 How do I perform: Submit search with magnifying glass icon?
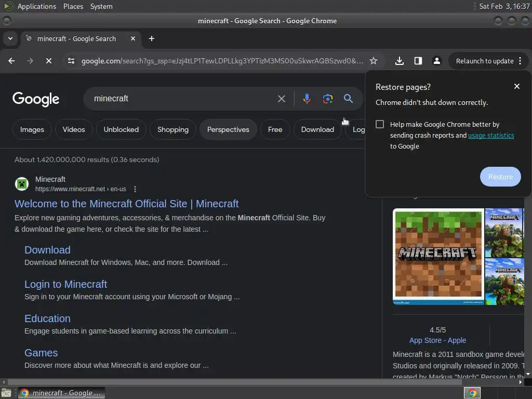pyautogui.click(x=348, y=99)
